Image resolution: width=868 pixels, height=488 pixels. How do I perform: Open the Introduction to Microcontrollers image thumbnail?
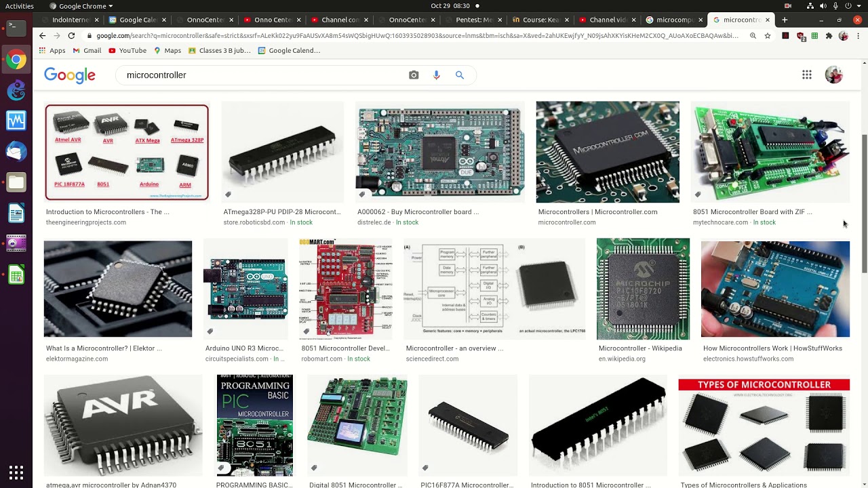pyautogui.click(x=127, y=152)
